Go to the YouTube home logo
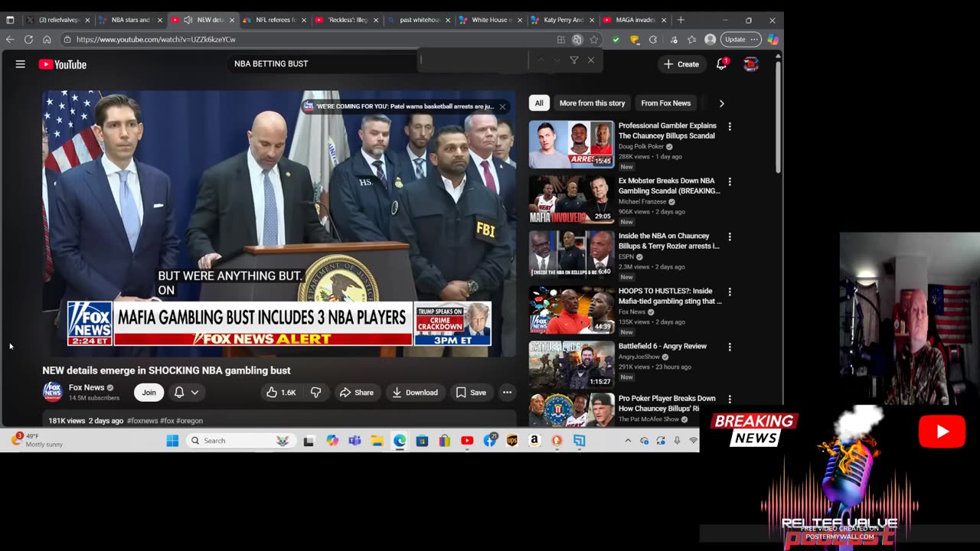This screenshot has height=551, width=980. [x=63, y=64]
